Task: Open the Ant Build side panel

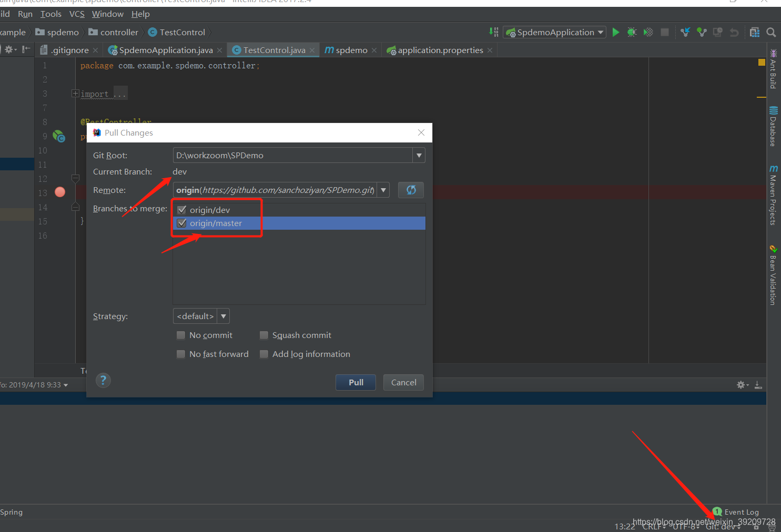Action: pos(773,69)
